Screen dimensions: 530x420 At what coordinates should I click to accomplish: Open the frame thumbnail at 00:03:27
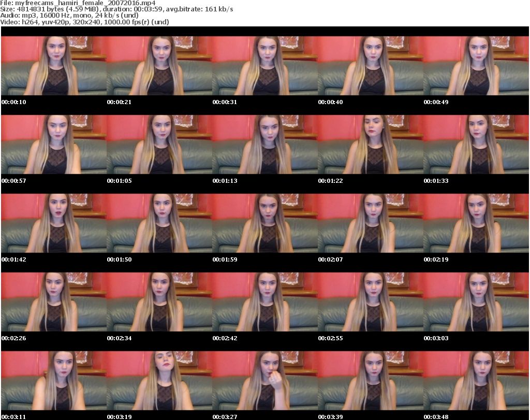click(265, 381)
